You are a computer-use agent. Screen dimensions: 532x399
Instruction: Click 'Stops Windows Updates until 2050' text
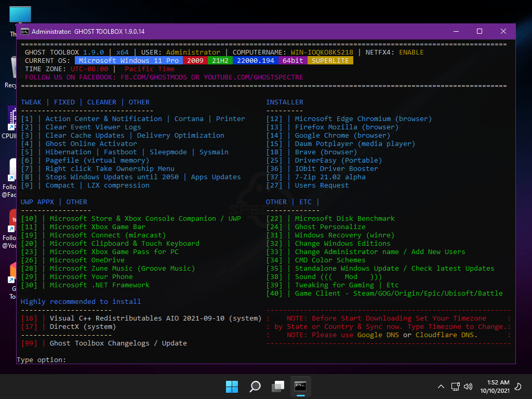tap(112, 177)
